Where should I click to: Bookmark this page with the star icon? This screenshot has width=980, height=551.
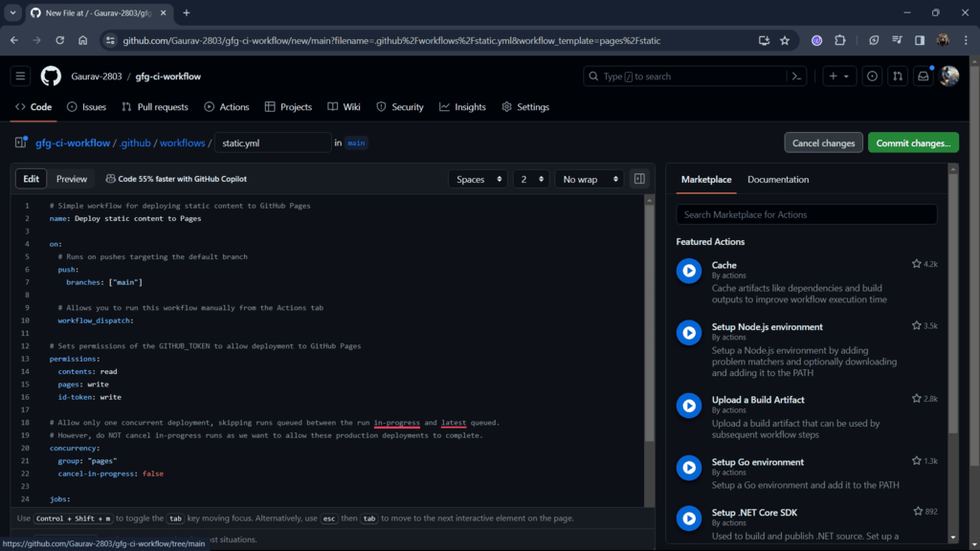[x=785, y=40]
